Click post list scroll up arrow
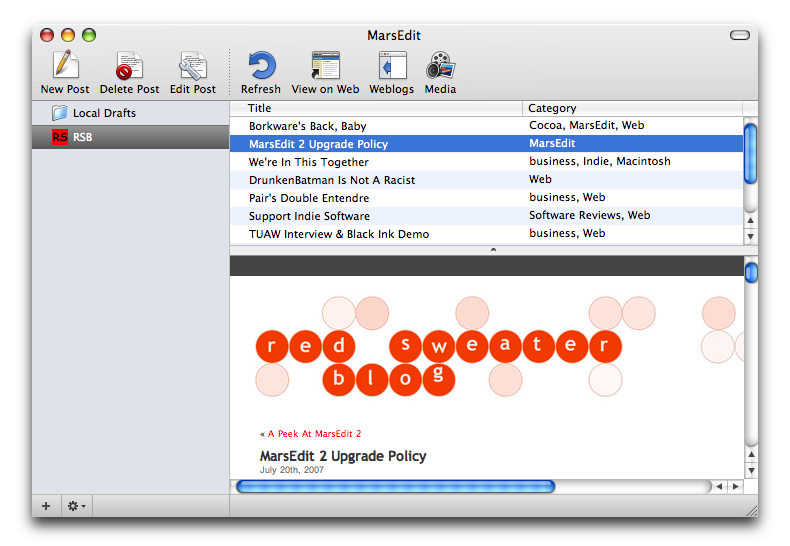Viewport: 790px width, 546px height. [750, 220]
